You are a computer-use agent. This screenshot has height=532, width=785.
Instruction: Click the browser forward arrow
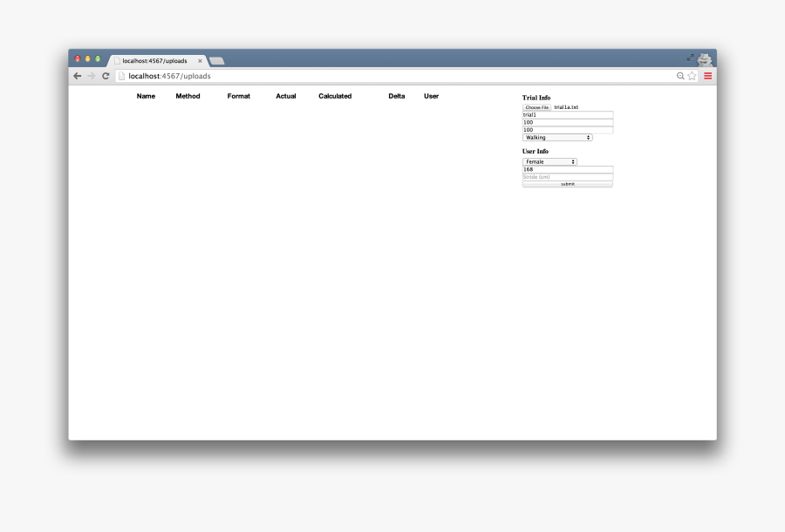91,76
